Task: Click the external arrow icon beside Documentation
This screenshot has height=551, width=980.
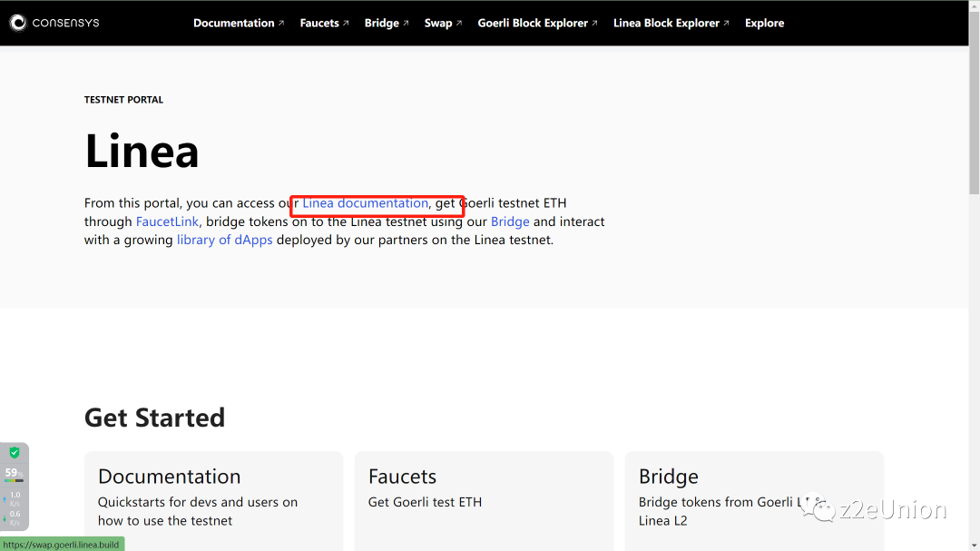Action: (281, 23)
